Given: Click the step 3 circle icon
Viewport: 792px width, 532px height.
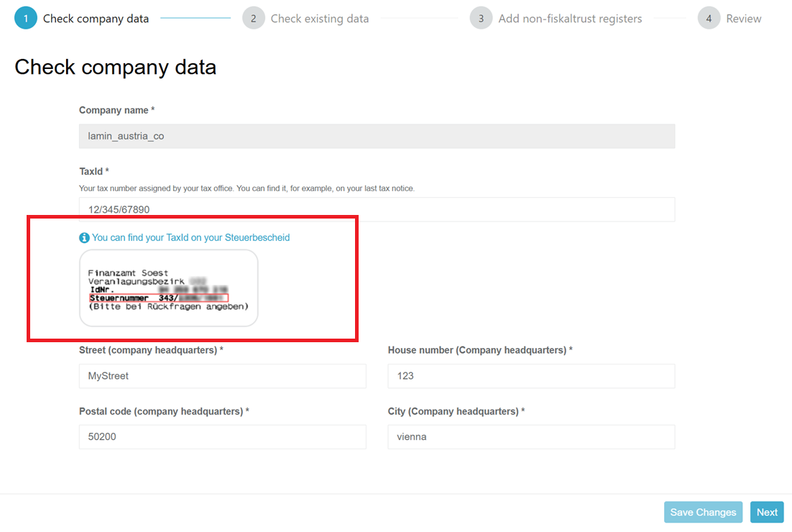Looking at the screenshot, I should (x=482, y=19).
